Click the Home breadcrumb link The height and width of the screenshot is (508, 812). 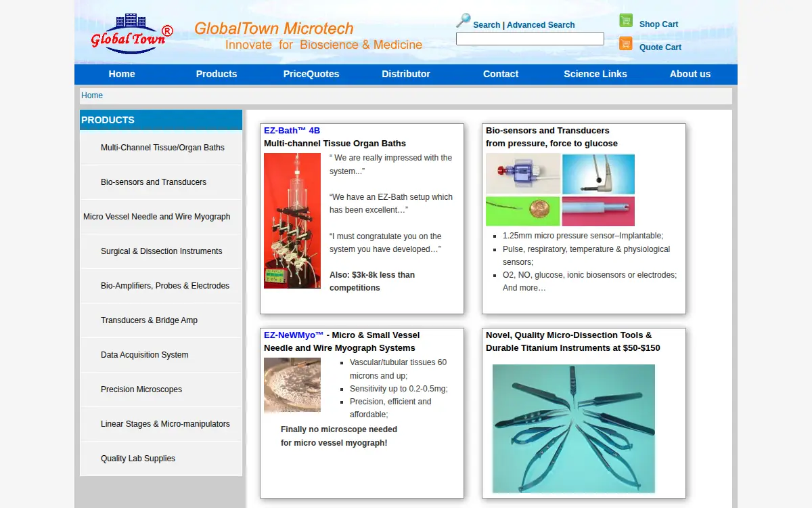92,96
